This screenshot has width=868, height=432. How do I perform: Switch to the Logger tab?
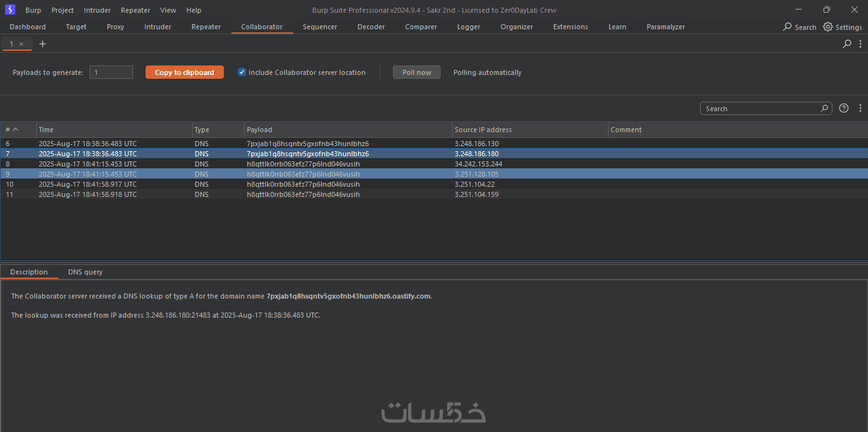tap(469, 27)
